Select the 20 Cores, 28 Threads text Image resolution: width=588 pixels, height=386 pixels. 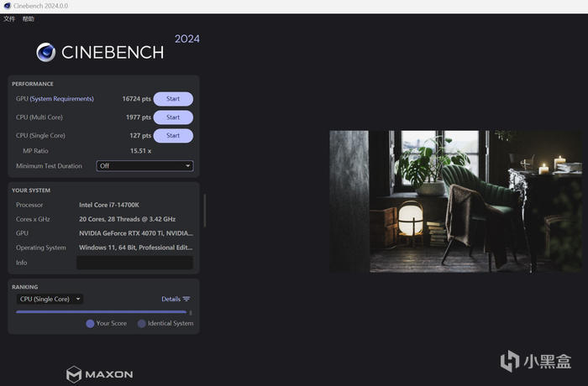pos(128,219)
